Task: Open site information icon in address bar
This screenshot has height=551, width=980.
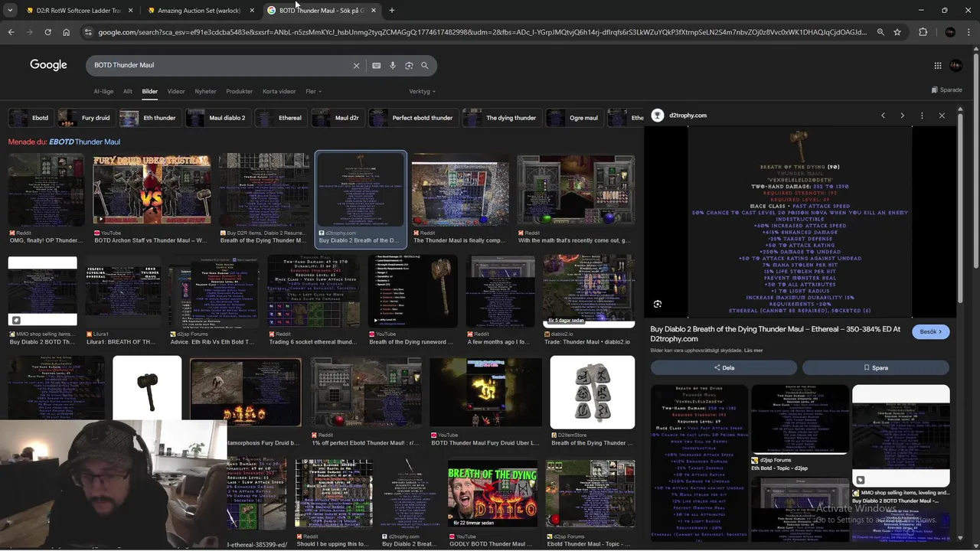Action: click(x=88, y=32)
